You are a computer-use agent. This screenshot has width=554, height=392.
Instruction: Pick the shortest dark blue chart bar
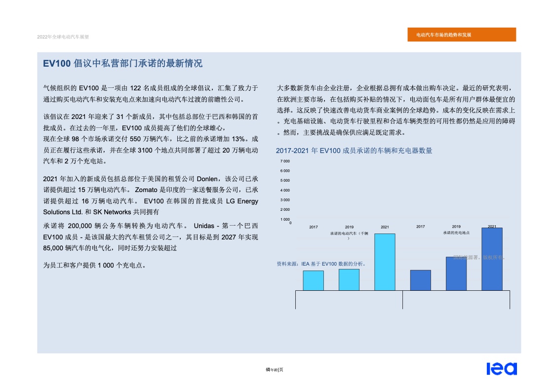click(x=420, y=280)
